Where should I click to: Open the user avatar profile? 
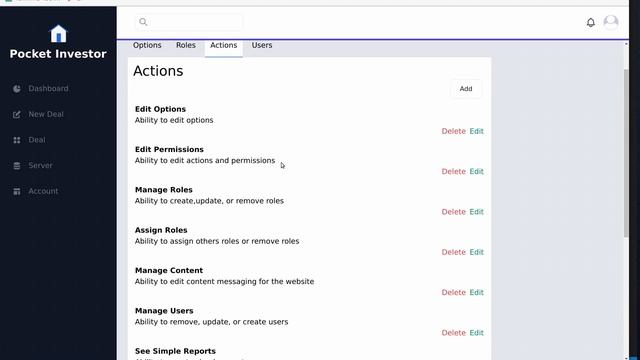click(611, 22)
